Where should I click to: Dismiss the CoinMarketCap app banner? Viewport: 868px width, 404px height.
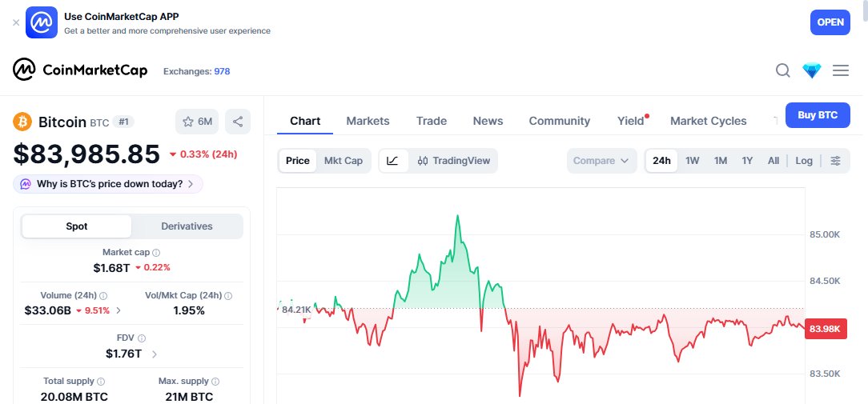point(16,22)
